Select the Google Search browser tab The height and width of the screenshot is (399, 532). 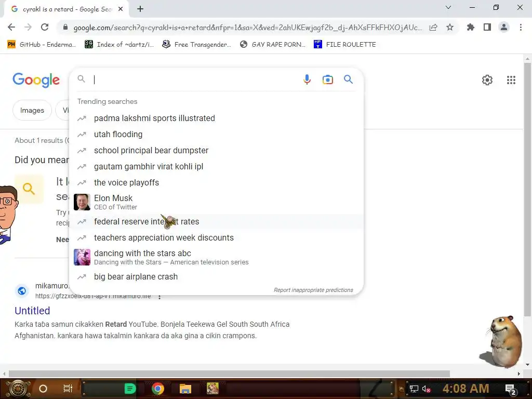click(x=67, y=9)
